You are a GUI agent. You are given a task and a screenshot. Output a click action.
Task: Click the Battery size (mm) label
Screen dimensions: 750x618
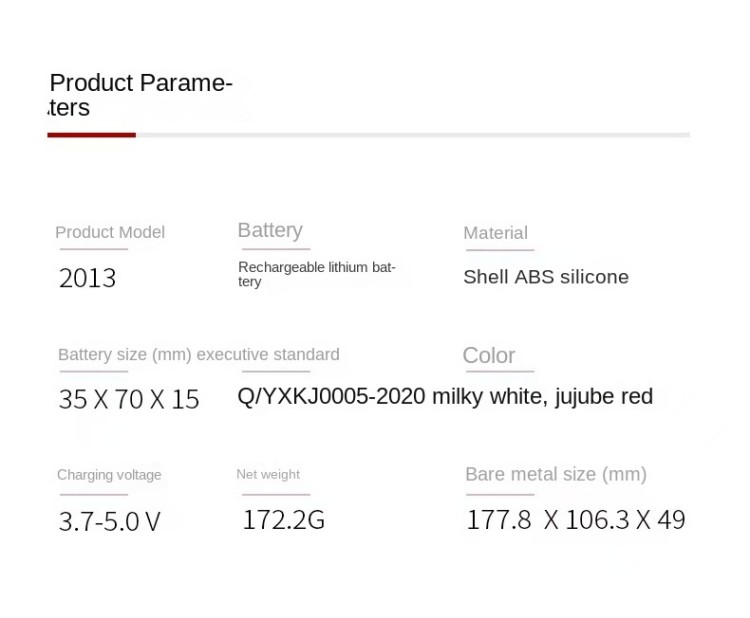click(125, 354)
